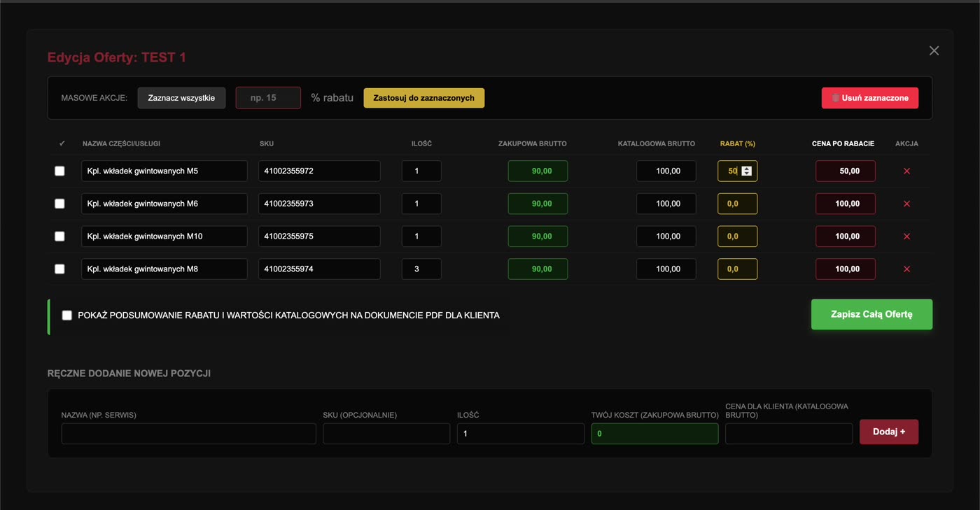Click the stepper arrows in the M5 rabat field
This screenshot has width=980, height=510.
[x=746, y=171]
